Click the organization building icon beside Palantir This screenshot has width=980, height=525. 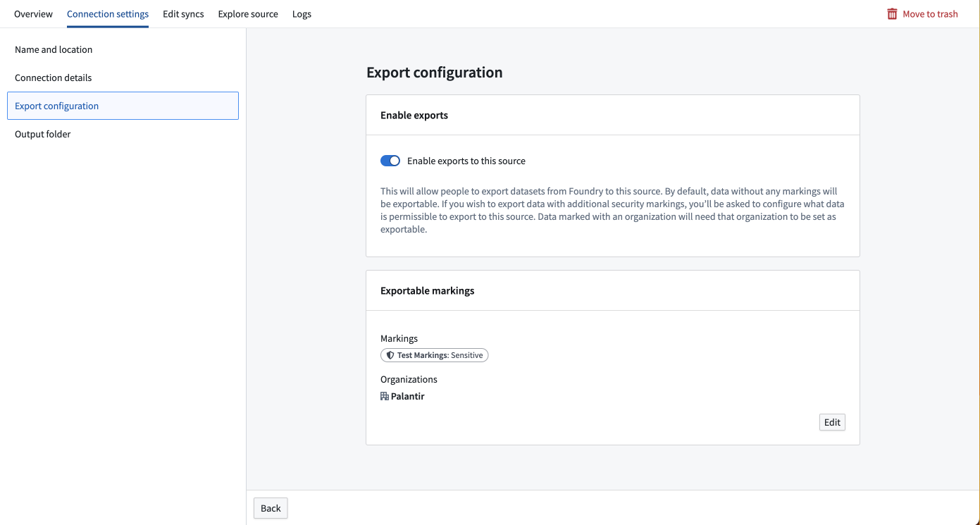(385, 396)
